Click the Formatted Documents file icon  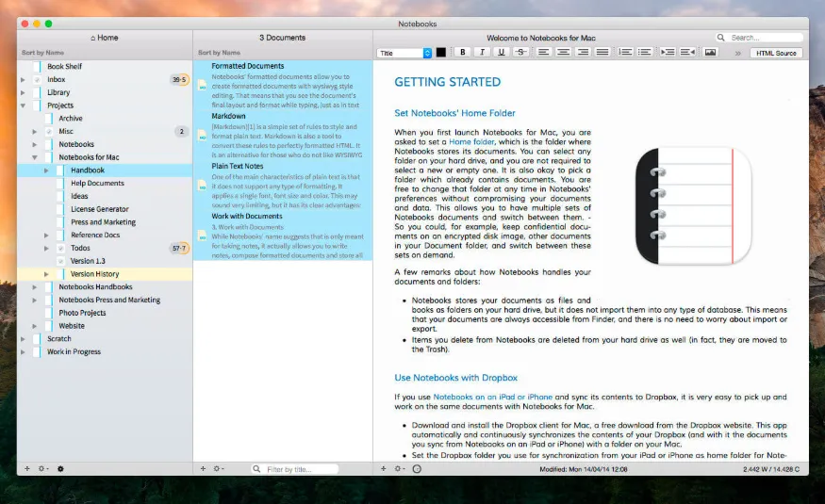coord(202,85)
